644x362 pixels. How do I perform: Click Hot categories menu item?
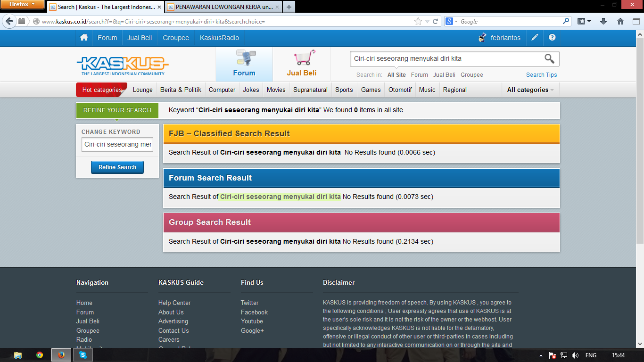[x=102, y=90]
